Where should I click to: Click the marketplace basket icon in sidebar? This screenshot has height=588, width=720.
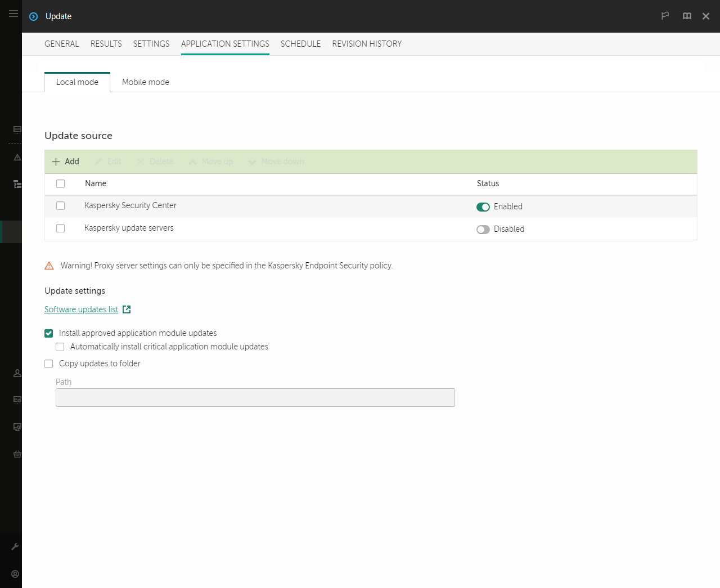(x=16, y=454)
